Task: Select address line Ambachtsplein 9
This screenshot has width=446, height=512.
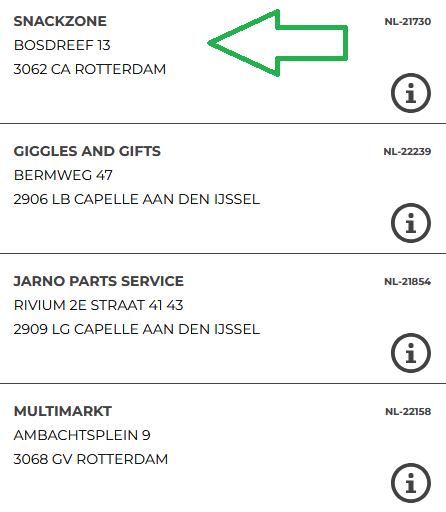Action: tap(82, 435)
